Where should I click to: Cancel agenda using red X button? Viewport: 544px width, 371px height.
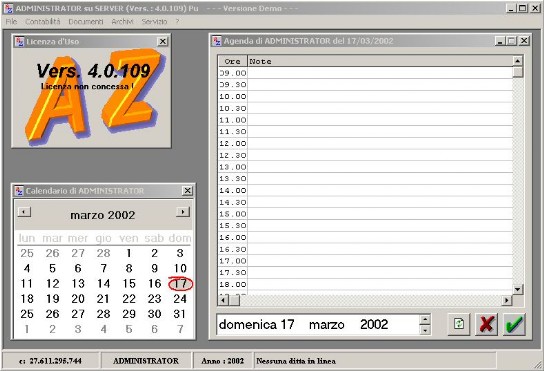(486, 324)
